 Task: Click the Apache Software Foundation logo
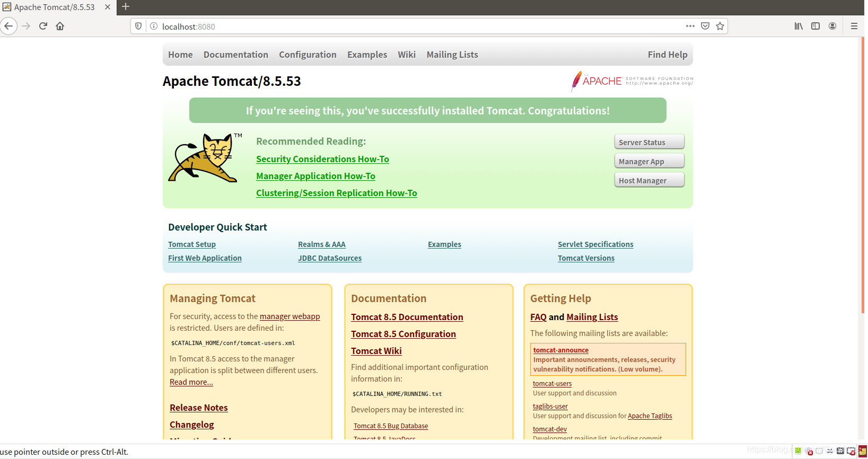click(632, 81)
